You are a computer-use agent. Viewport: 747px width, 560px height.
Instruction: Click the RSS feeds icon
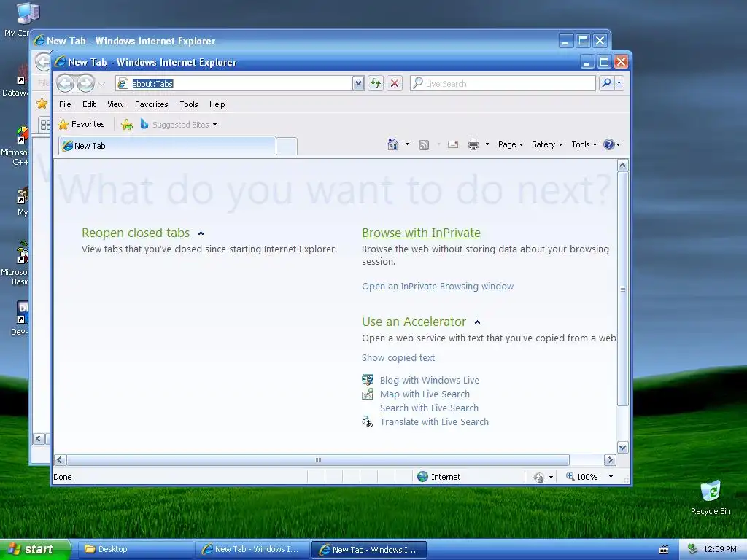click(424, 145)
